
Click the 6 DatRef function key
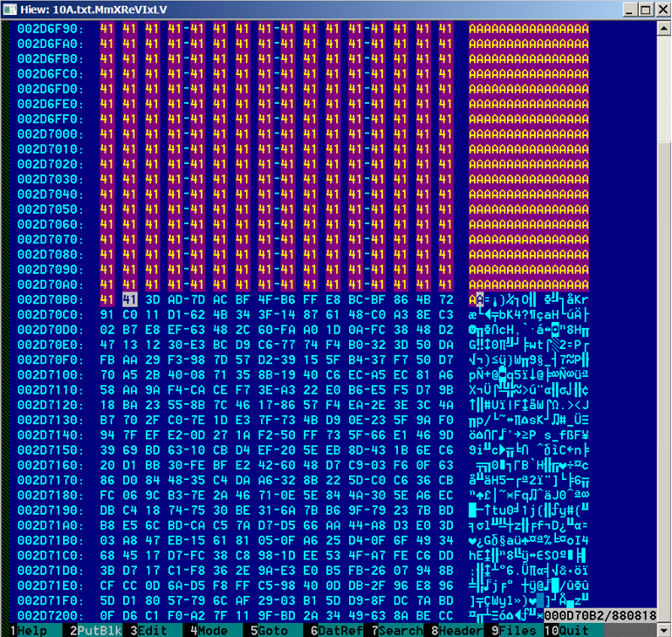(330, 630)
